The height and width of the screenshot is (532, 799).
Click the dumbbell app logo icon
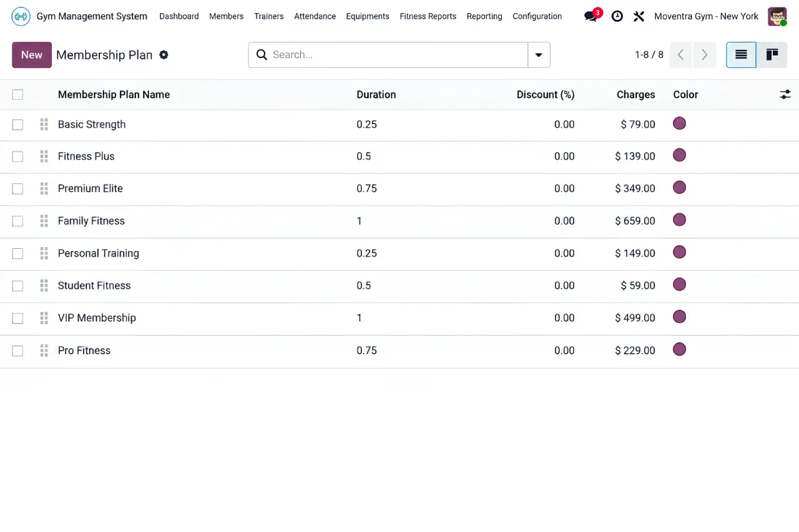21,16
